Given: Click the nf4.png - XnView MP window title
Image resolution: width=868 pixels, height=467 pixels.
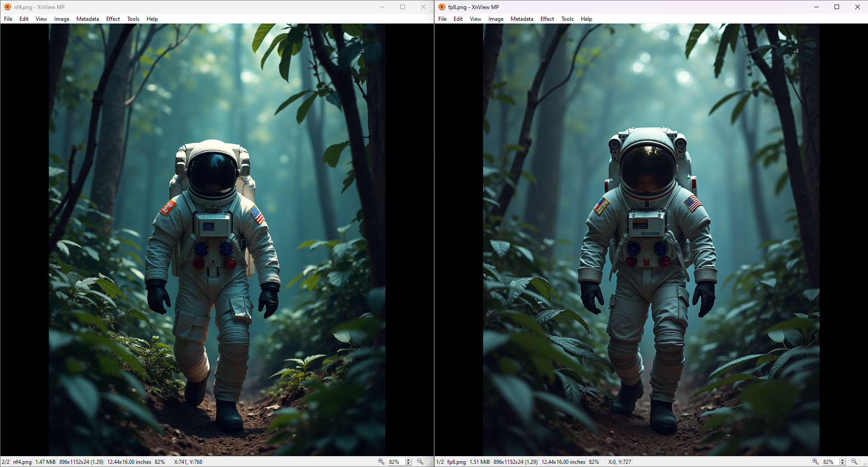Looking at the screenshot, I should point(39,7).
